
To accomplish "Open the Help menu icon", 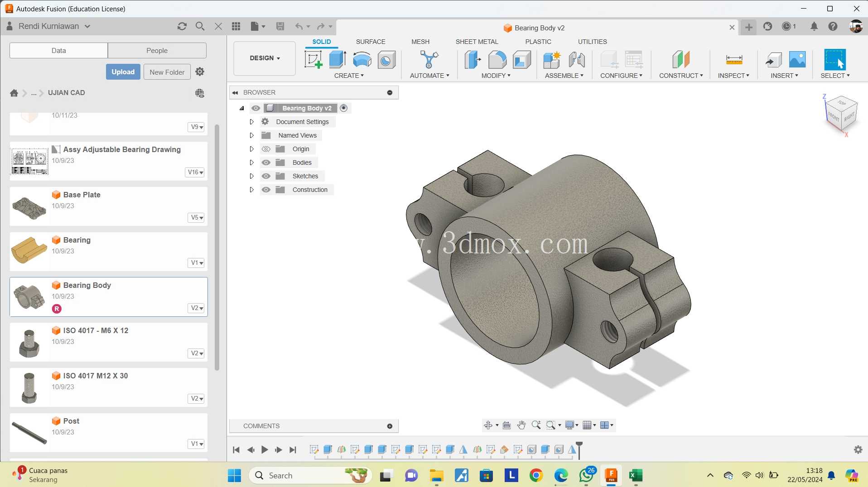I will click(833, 26).
